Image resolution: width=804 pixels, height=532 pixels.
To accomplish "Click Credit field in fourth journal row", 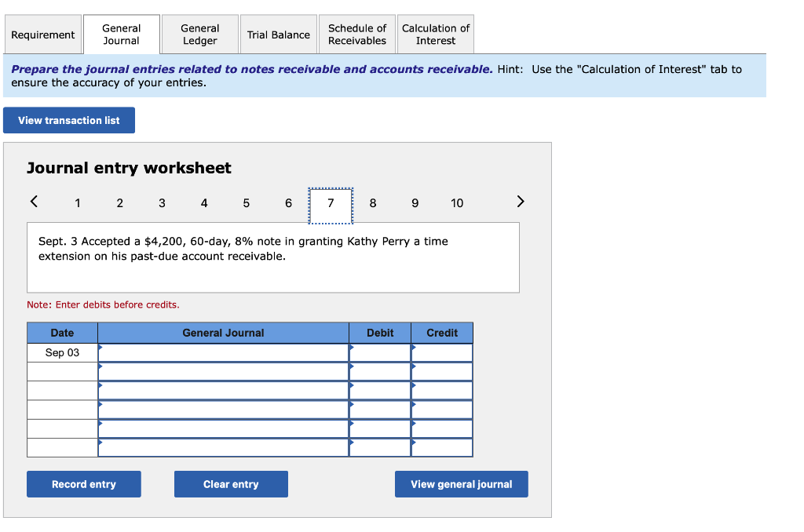I will [442, 410].
